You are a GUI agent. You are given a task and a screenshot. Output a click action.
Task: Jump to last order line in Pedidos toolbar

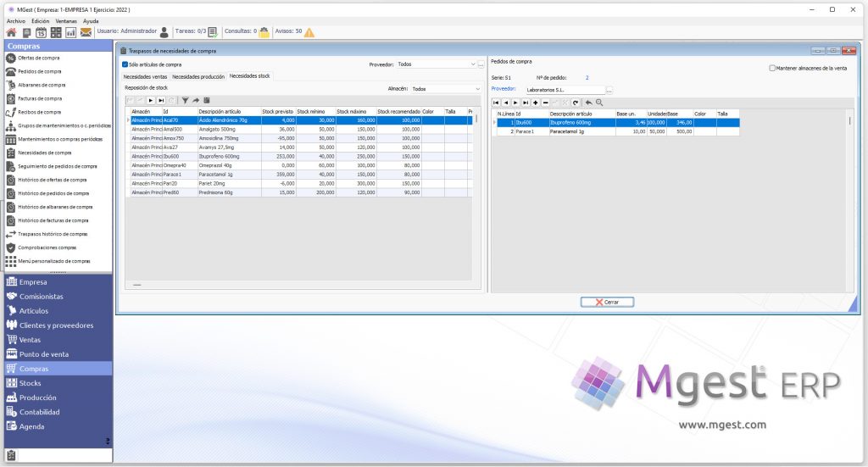526,103
